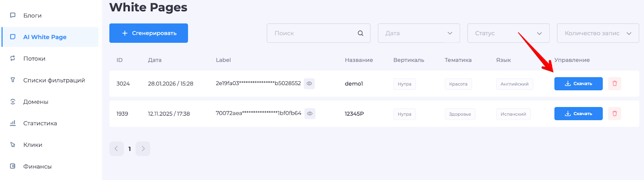644x180 pixels.
Task: Click the Статистика chart icon in sidebar
Action: pyautogui.click(x=13, y=123)
